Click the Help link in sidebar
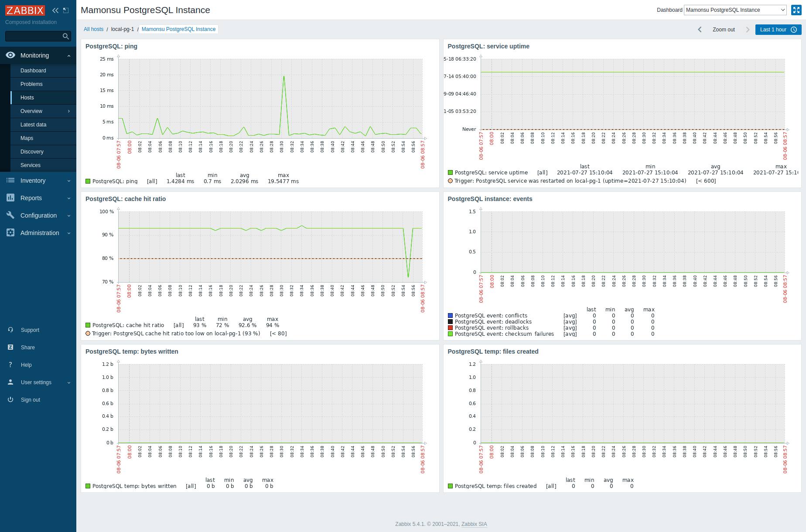This screenshot has height=532, width=806. (x=26, y=365)
